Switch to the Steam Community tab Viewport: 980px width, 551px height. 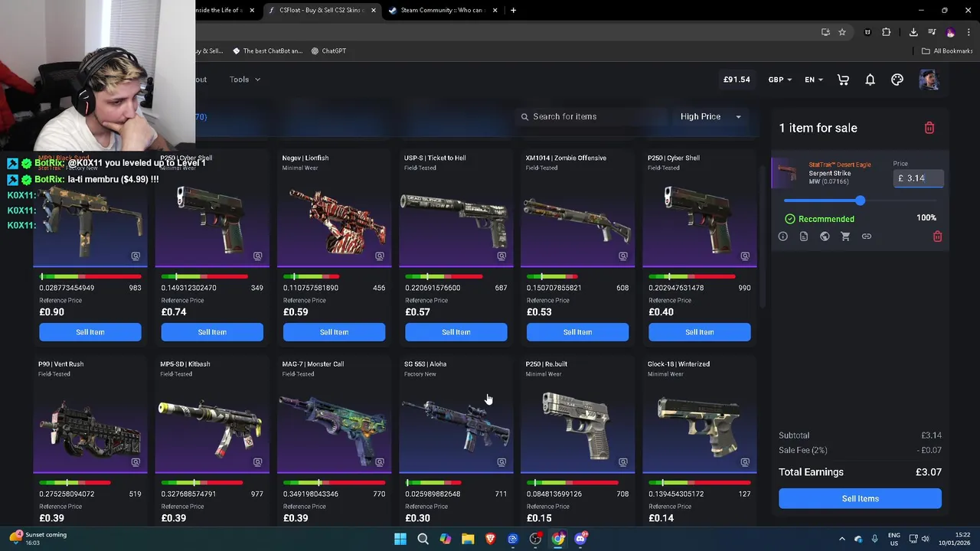tap(443, 10)
